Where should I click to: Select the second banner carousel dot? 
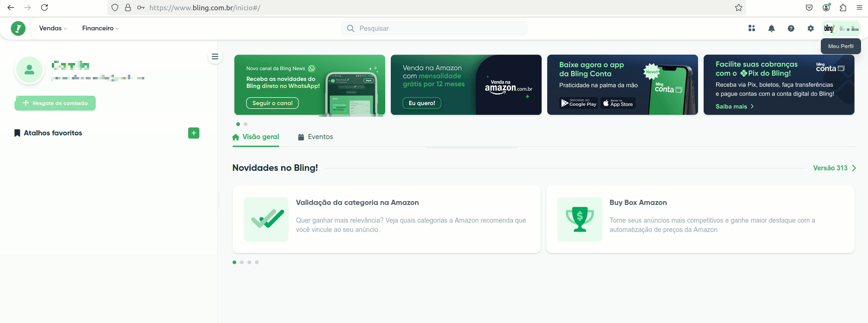coord(246,124)
